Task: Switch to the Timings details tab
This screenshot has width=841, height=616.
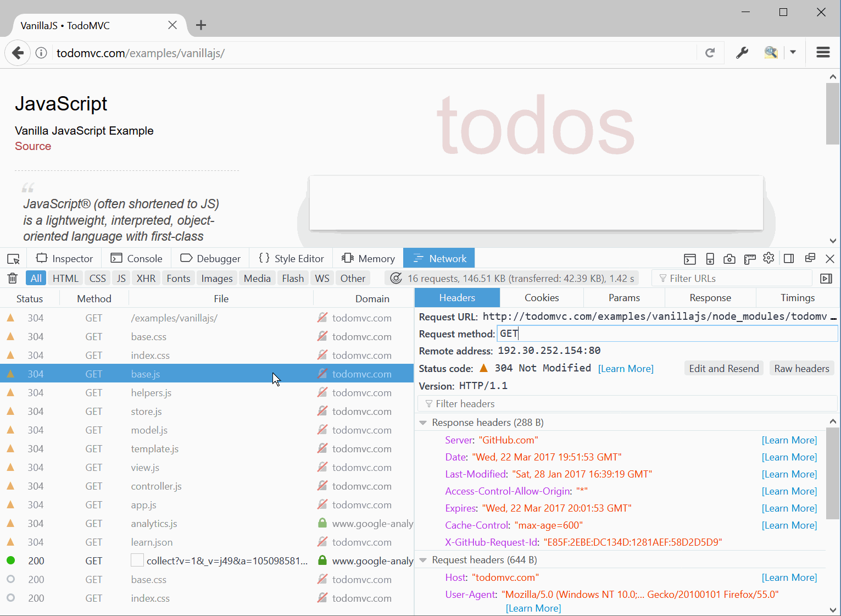Action: tap(798, 298)
